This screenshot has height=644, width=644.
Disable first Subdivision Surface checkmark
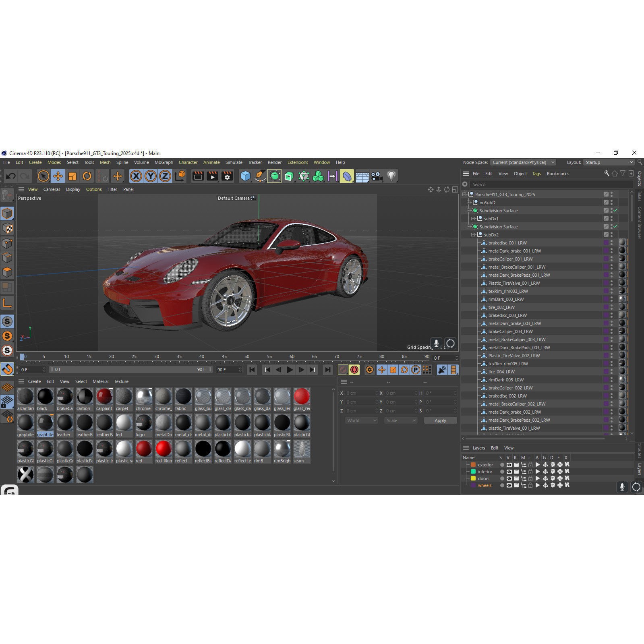(615, 210)
